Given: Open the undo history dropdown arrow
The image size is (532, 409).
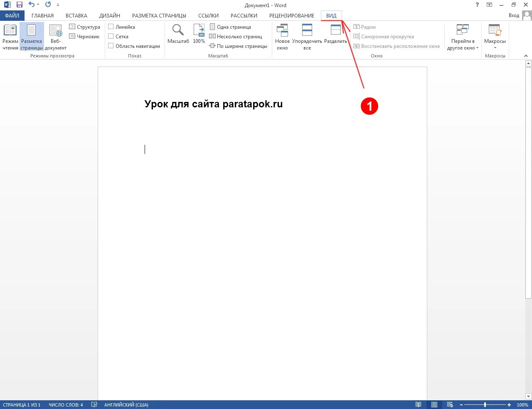Looking at the screenshot, I should coord(38,5).
